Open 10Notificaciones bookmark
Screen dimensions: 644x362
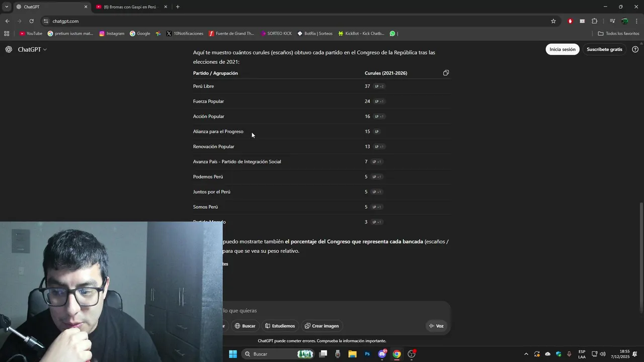185,34
